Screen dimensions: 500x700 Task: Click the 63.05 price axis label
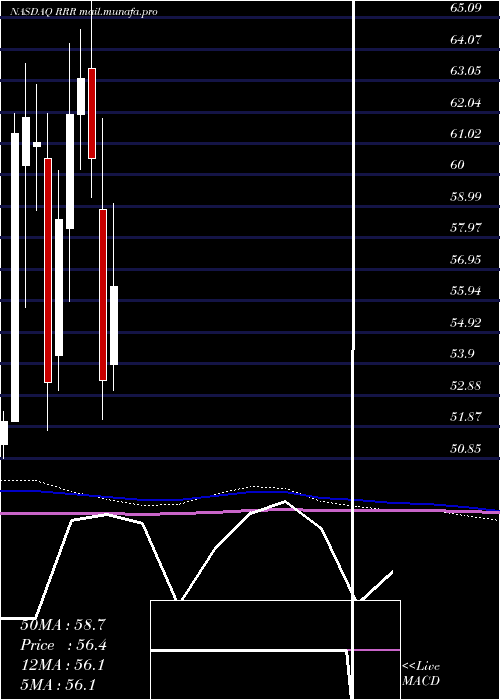pyautogui.click(x=466, y=71)
